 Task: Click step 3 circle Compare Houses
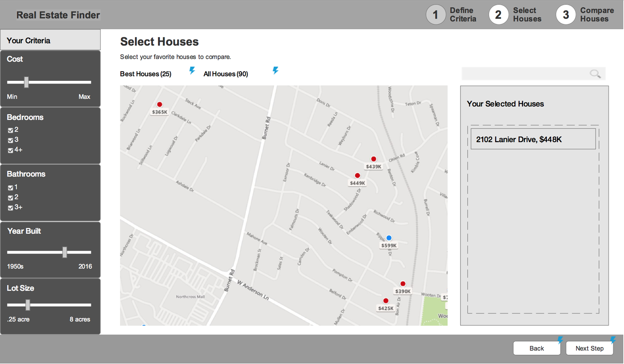[x=566, y=15]
